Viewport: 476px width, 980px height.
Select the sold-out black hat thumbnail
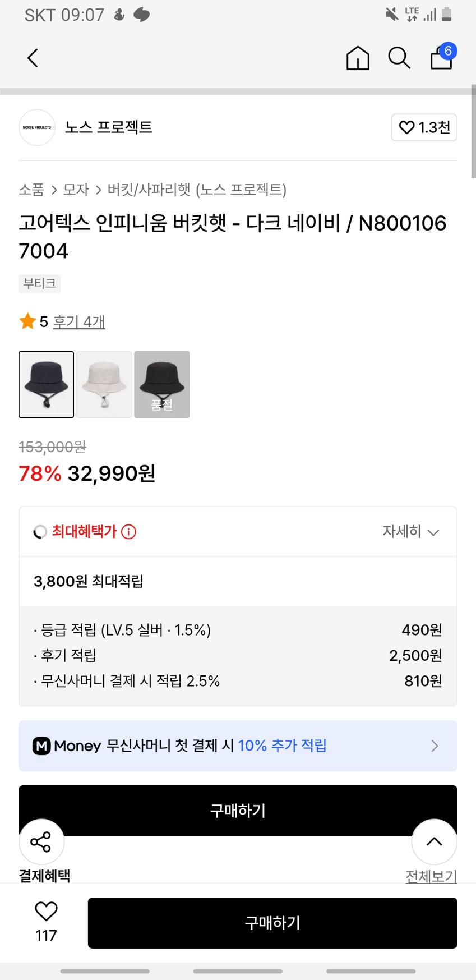(x=162, y=384)
